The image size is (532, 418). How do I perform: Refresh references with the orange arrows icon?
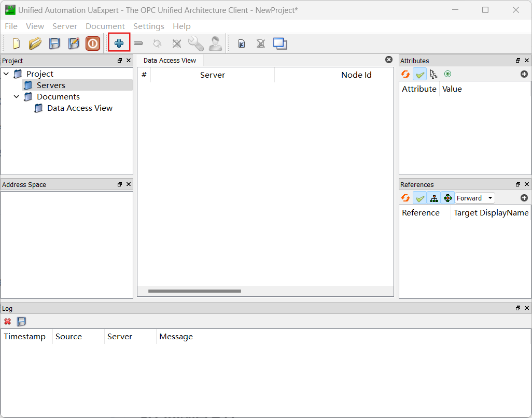pos(405,198)
